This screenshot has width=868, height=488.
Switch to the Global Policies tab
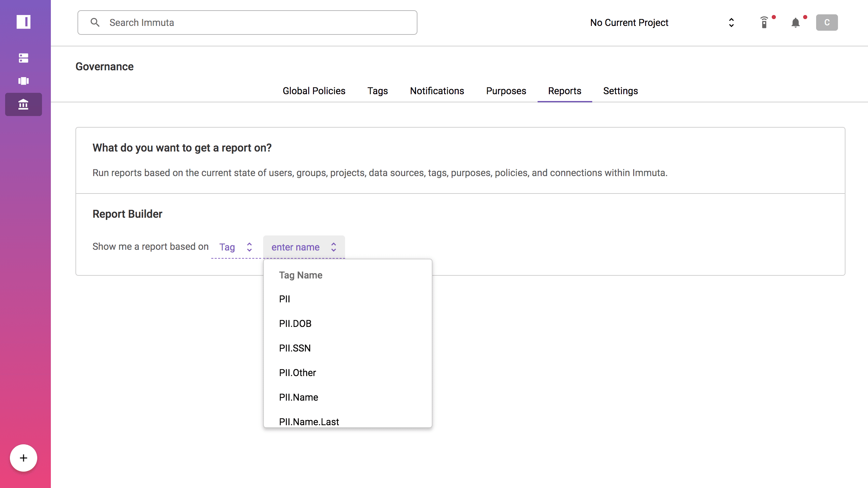click(314, 90)
